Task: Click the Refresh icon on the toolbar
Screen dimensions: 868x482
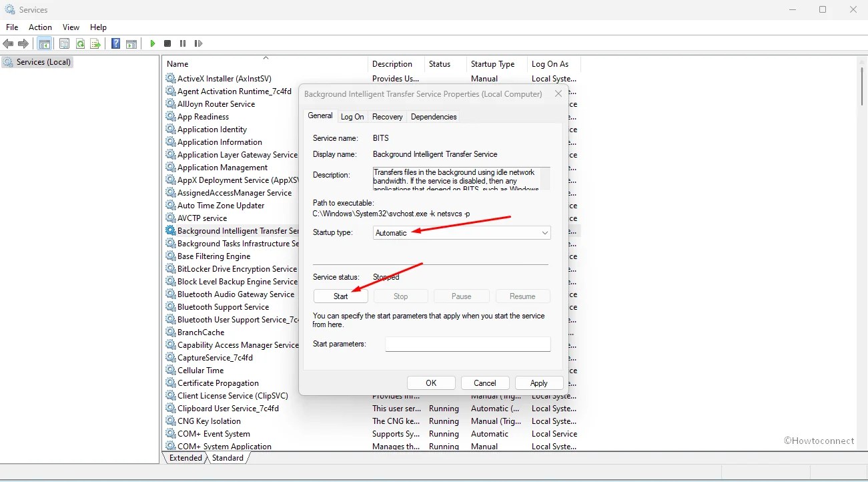Action: click(x=80, y=43)
